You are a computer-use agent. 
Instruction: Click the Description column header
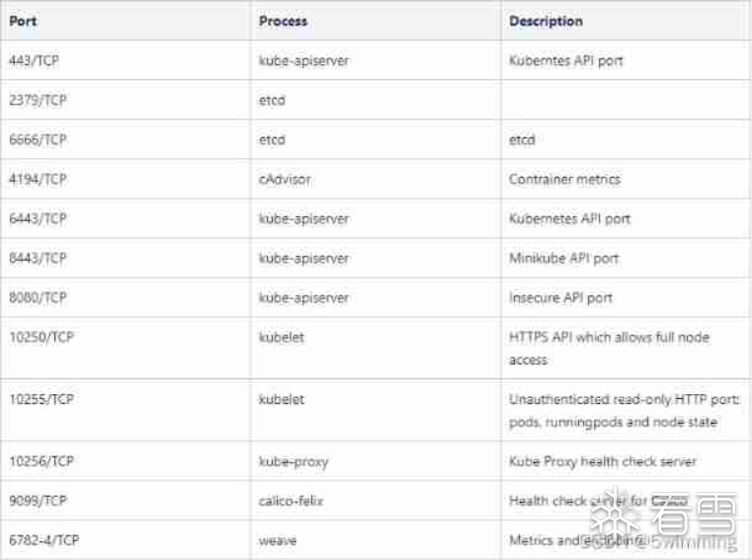545,20
